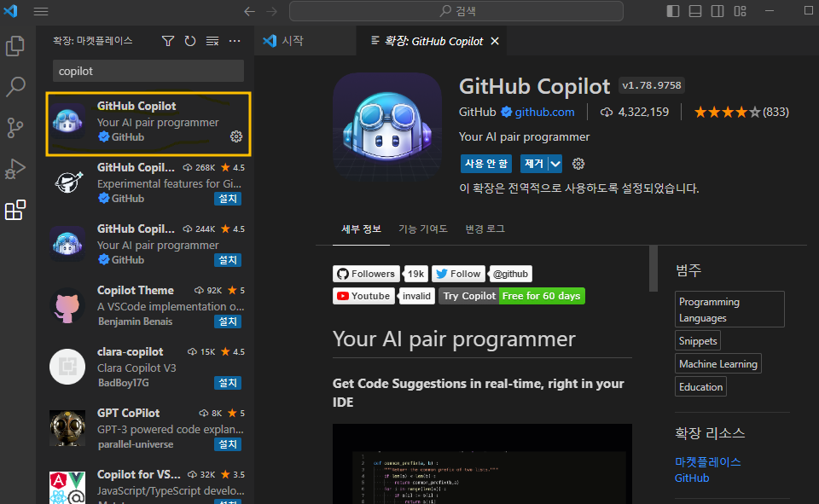
Task: Open the 마켓플레이스 resource link
Action: [x=708, y=461]
